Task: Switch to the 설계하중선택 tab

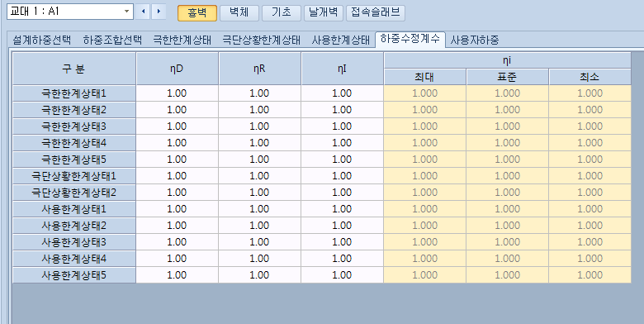Action: pos(42,40)
